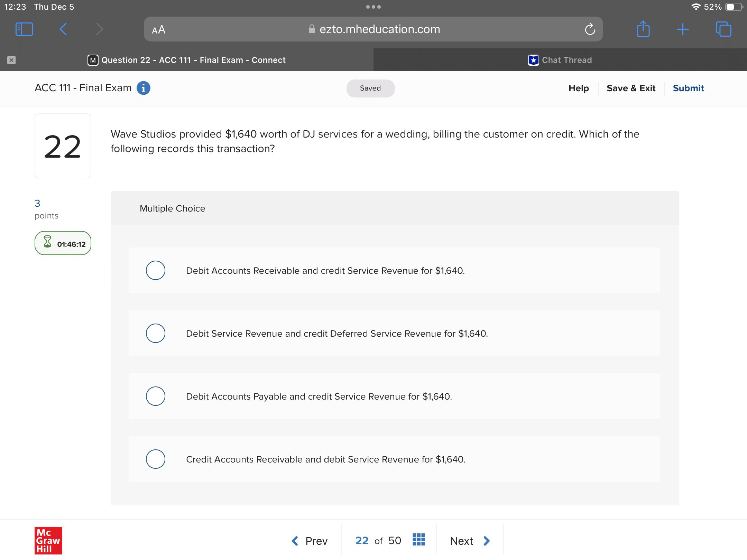The image size is (747, 560).
Task: Go to the Next question
Action: coord(470,541)
